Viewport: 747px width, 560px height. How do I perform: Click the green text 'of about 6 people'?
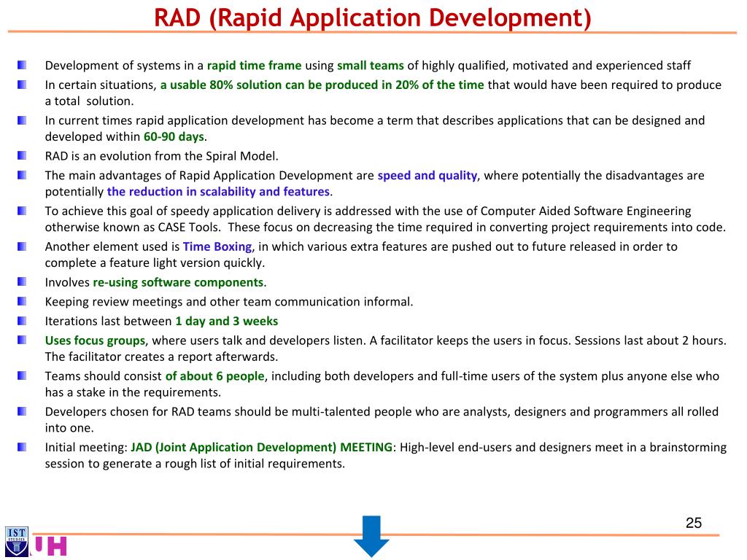pyautogui.click(x=215, y=376)
